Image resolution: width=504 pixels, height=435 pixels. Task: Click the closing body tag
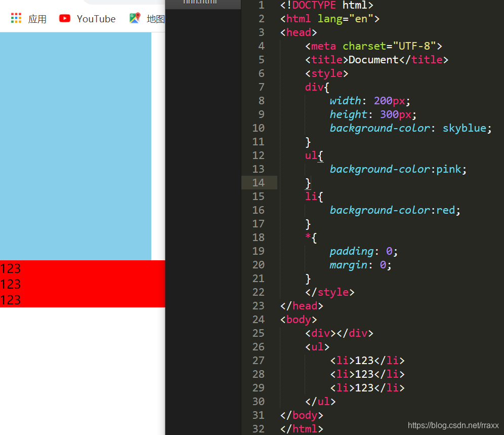(302, 415)
